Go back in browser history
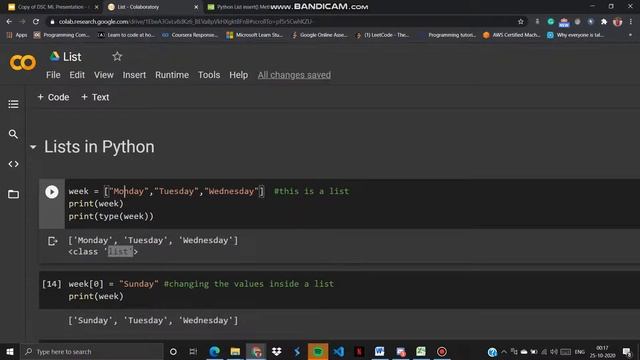This screenshot has width=640, height=360. 9,22
